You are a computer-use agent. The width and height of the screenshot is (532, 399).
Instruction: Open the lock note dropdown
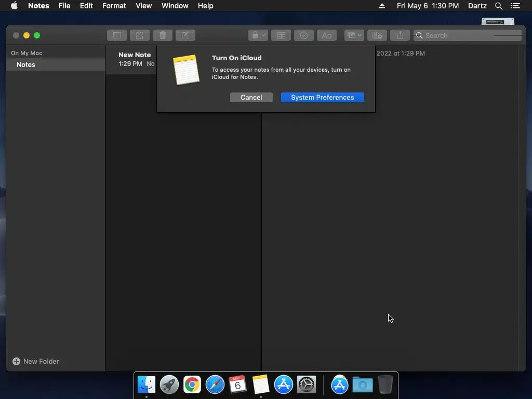[258, 35]
